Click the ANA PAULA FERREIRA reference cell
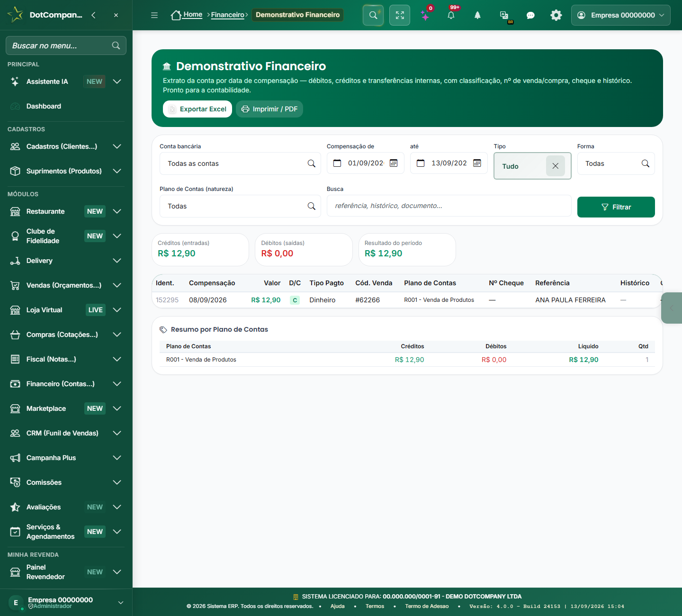This screenshot has height=616, width=682. 570,300
